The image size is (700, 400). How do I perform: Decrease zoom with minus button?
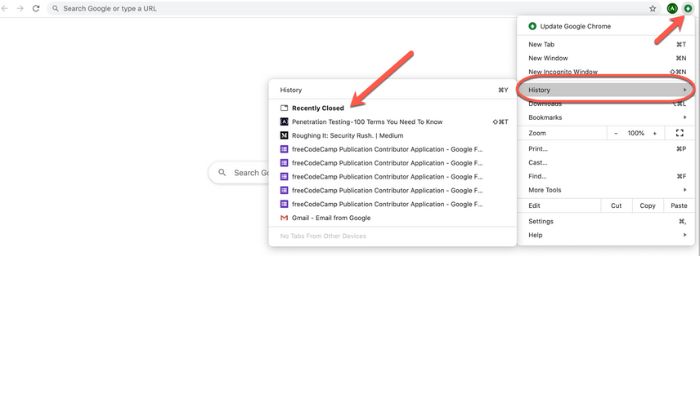(616, 133)
